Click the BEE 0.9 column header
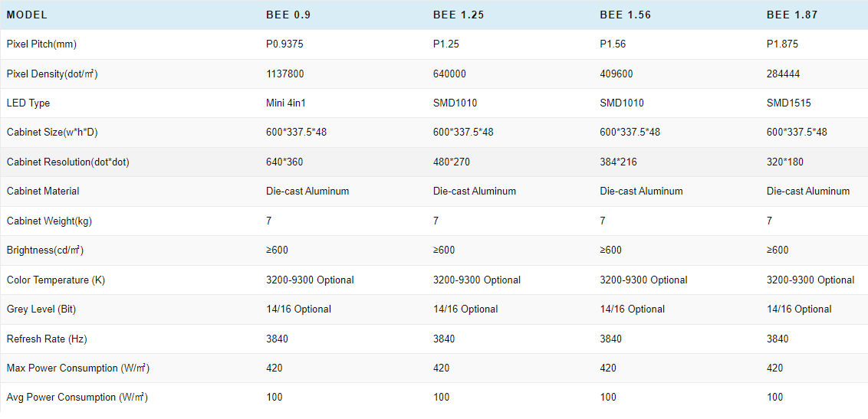 pyautogui.click(x=288, y=15)
